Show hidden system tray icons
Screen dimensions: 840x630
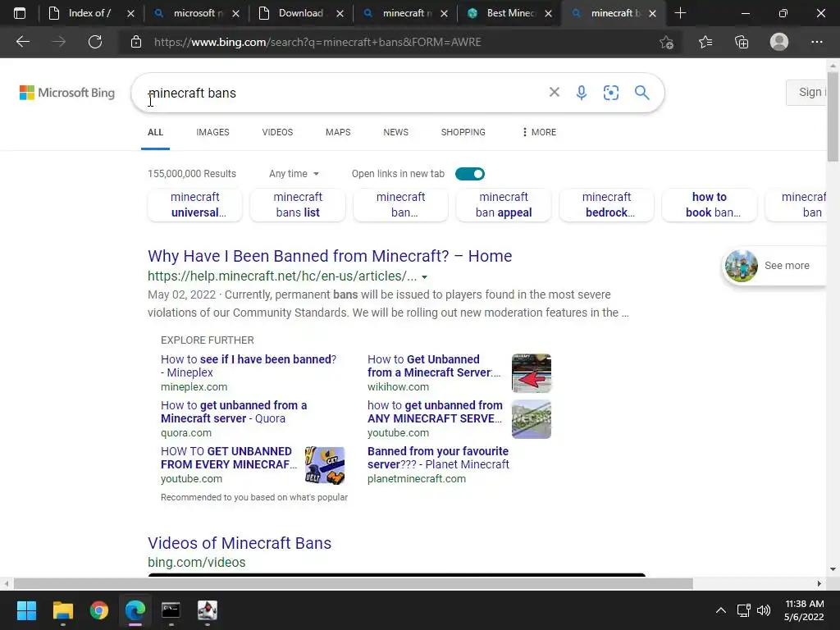tap(721, 610)
